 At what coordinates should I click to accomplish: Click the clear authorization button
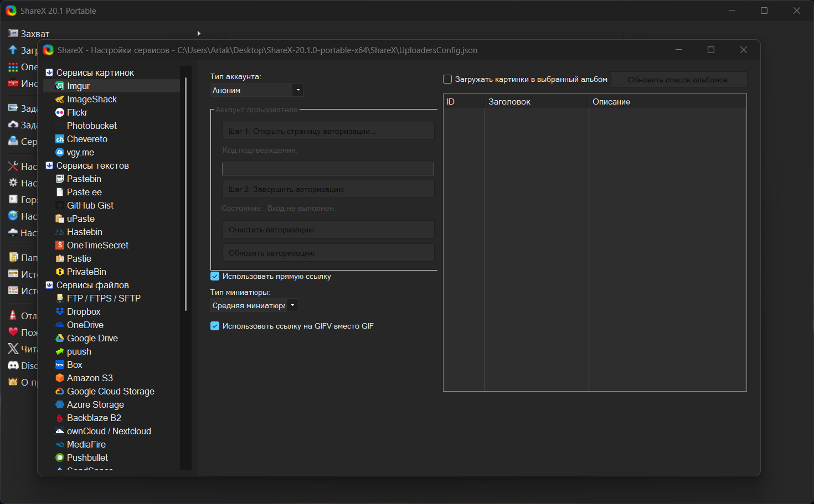328,230
